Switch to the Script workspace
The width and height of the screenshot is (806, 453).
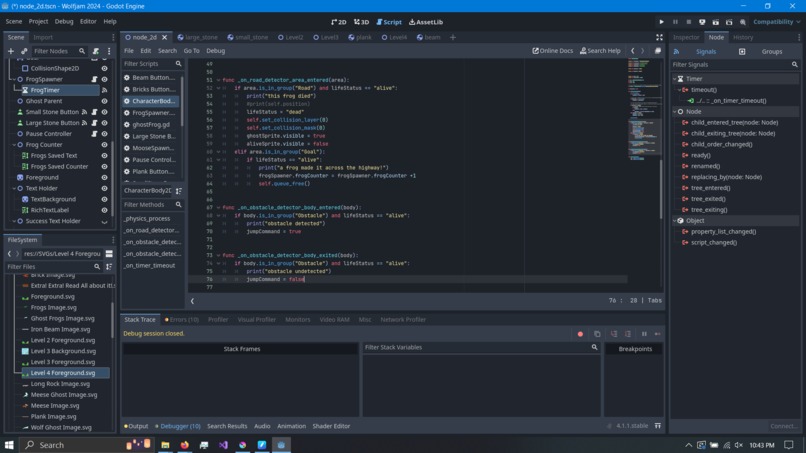[389, 22]
